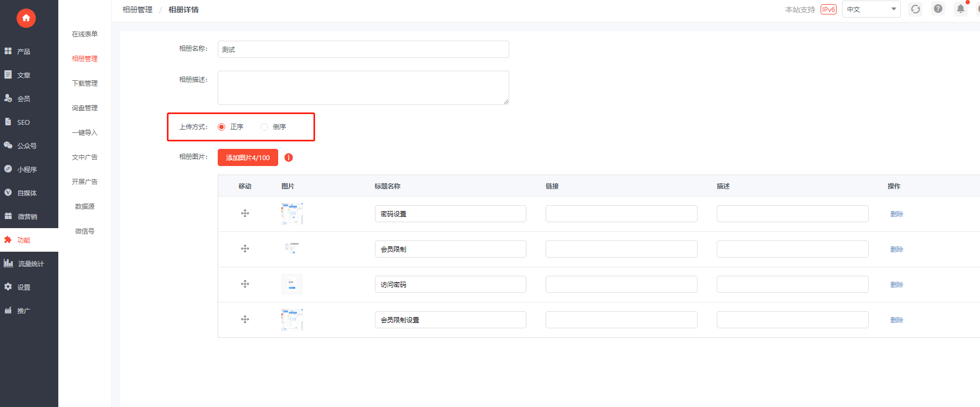
Task: Click move handle for 密码设置 row
Action: [245, 213]
